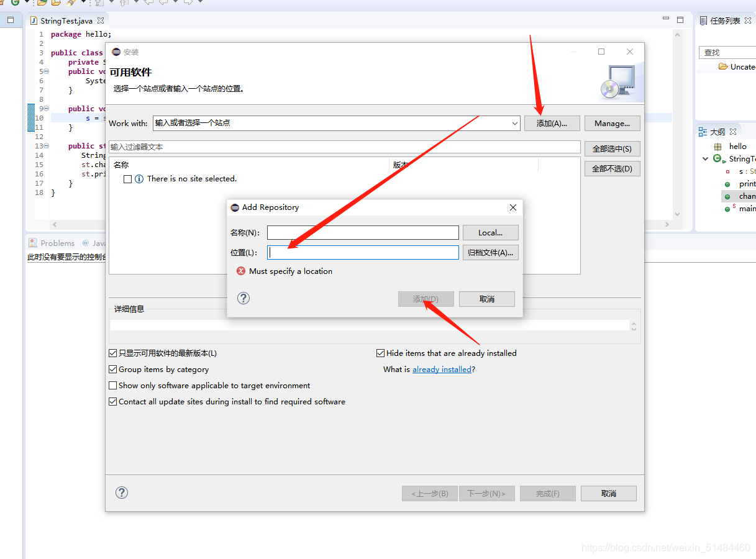This screenshot has width=756, height=559.
Task: Cancel the Add Repository dialog via 取消
Action: pyautogui.click(x=487, y=299)
